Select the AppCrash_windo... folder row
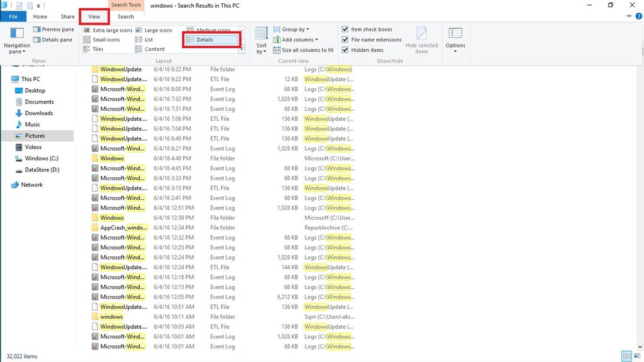 coord(223,227)
